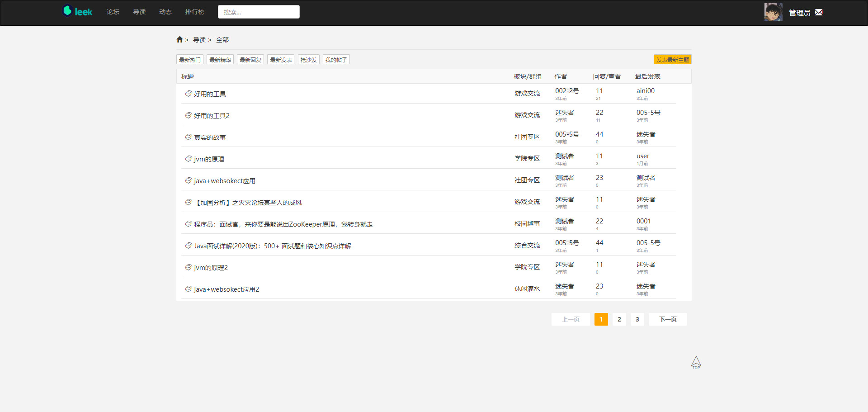Open the mail envelope icon
The image size is (868, 412).
coord(819,12)
